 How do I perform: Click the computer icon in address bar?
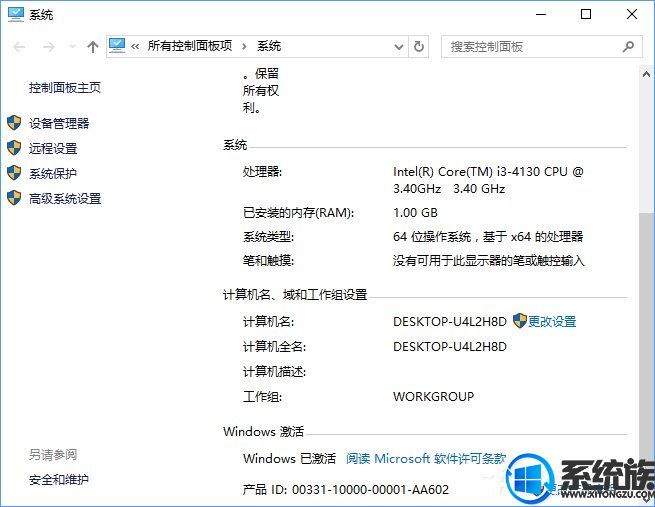click(117, 46)
